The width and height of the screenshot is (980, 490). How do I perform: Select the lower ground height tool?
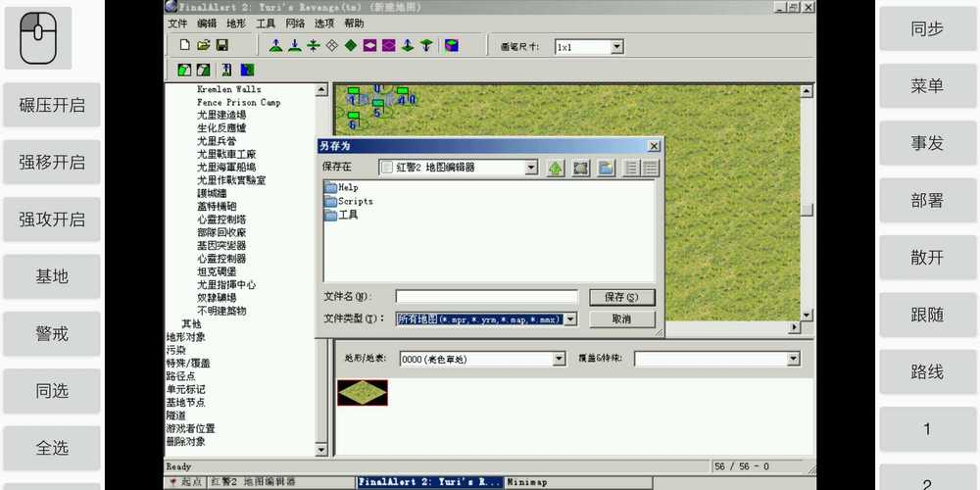(x=294, y=46)
